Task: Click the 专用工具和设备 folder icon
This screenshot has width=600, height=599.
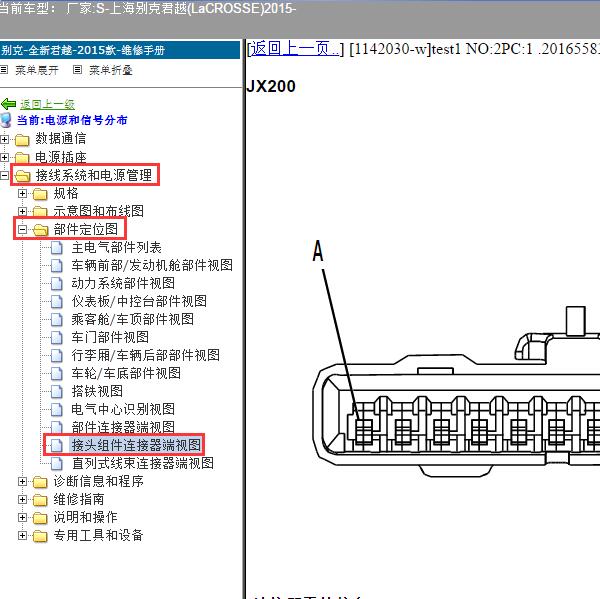Action: pyautogui.click(x=40, y=536)
